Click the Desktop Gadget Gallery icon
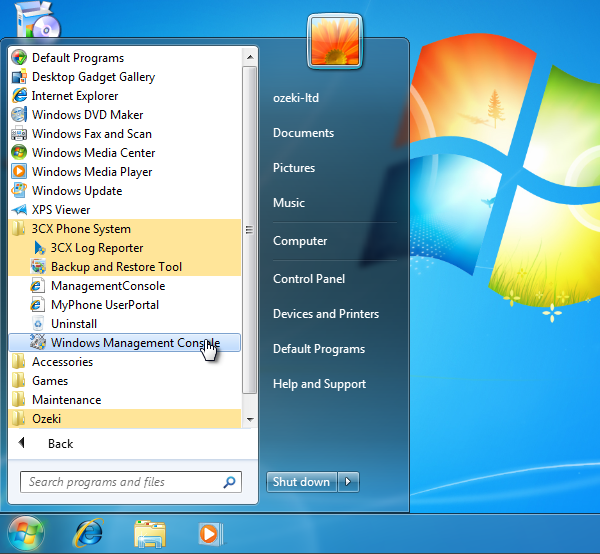The width and height of the screenshot is (600, 554). coord(19,77)
